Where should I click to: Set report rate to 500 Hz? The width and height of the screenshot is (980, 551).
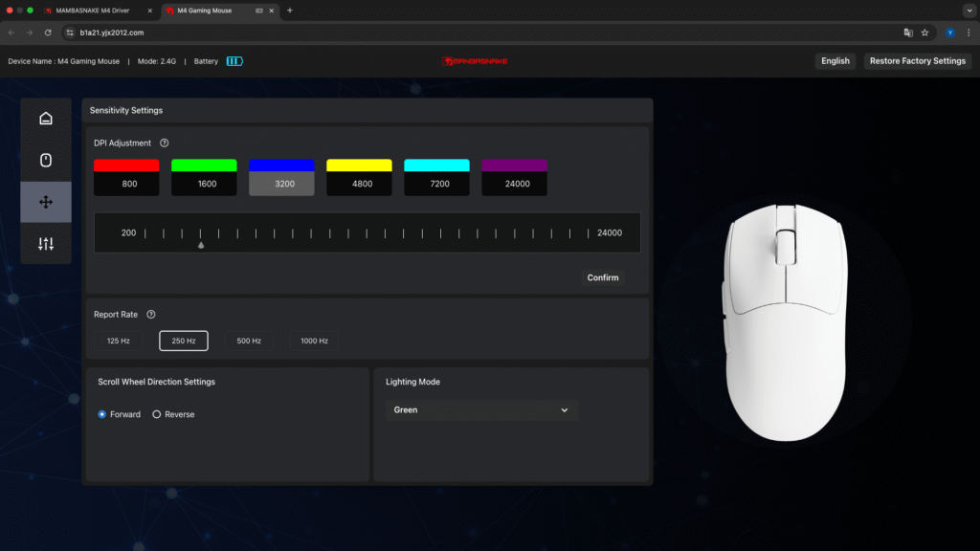click(x=249, y=341)
